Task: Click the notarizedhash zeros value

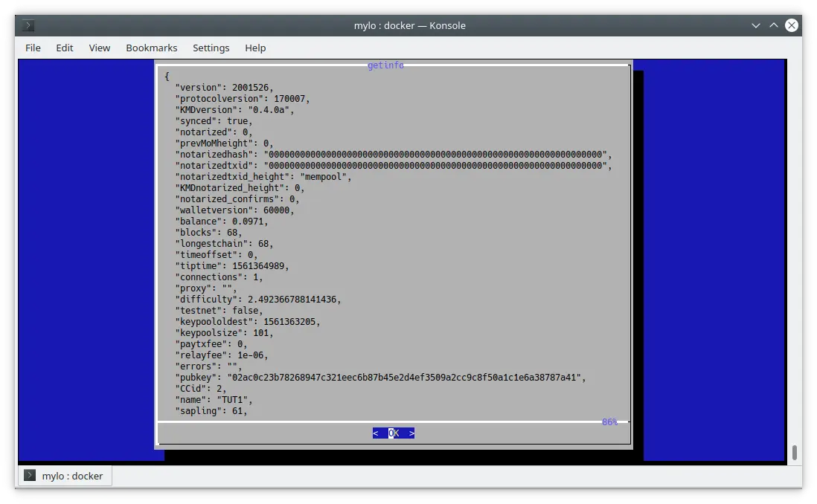Action: point(435,155)
